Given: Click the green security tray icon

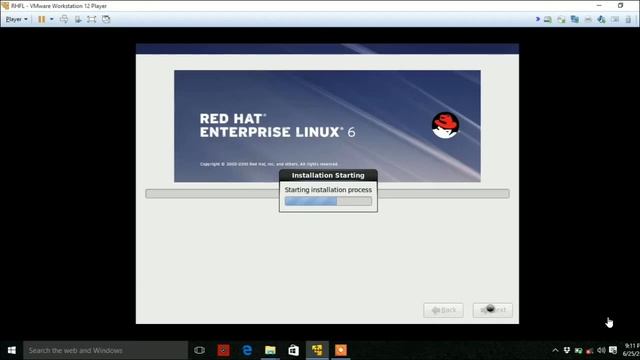Looking at the screenshot, I should click(x=578, y=350).
